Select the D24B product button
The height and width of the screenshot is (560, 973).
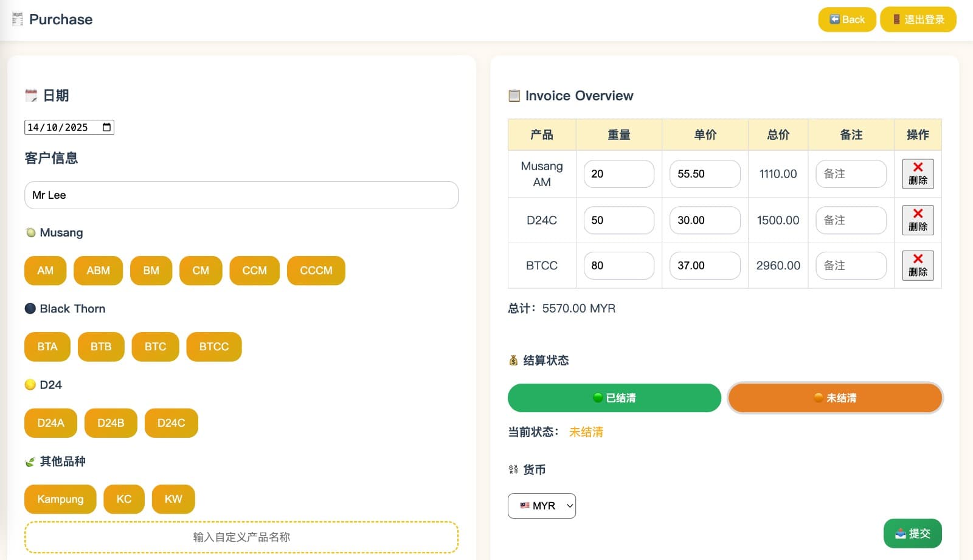coord(110,423)
